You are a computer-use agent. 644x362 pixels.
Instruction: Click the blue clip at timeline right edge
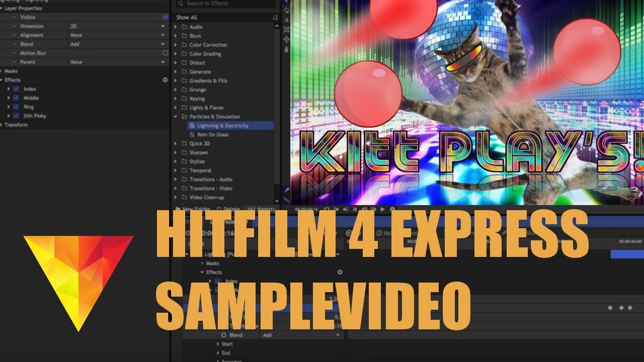coord(627,255)
